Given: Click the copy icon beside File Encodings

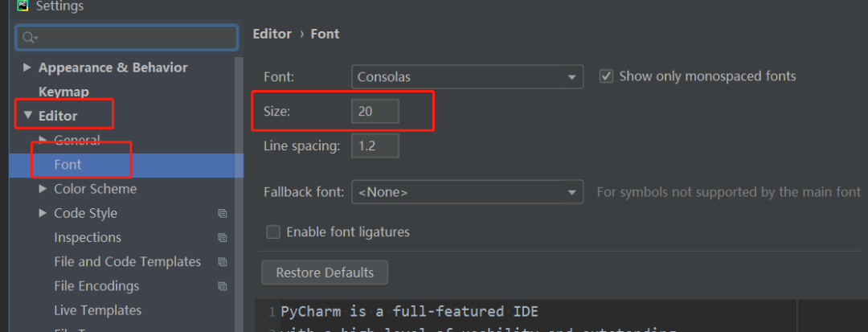Looking at the screenshot, I should click(223, 286).
